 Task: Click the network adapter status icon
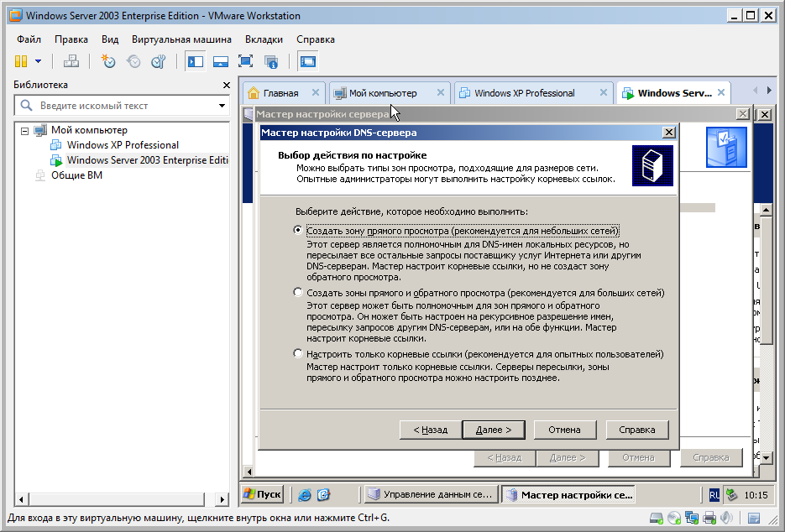(x=692, y=518)
